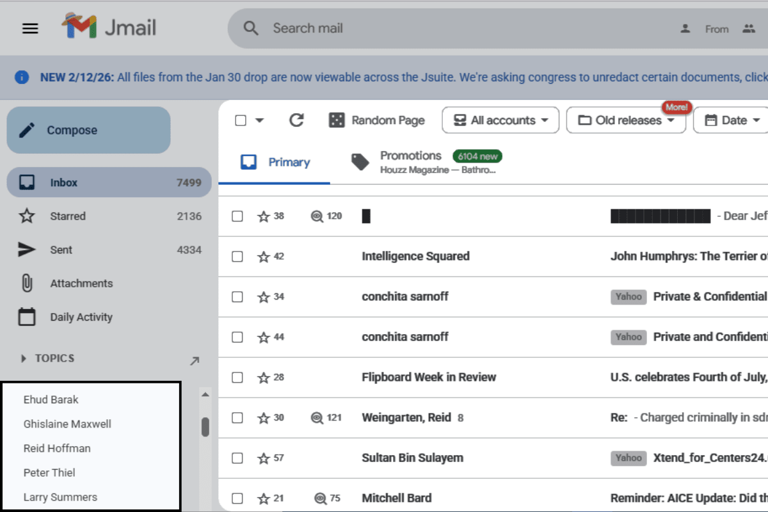Viewport: 768px width, 512px height.
Task: Open the Old releases dropdown
Action: 626,120
